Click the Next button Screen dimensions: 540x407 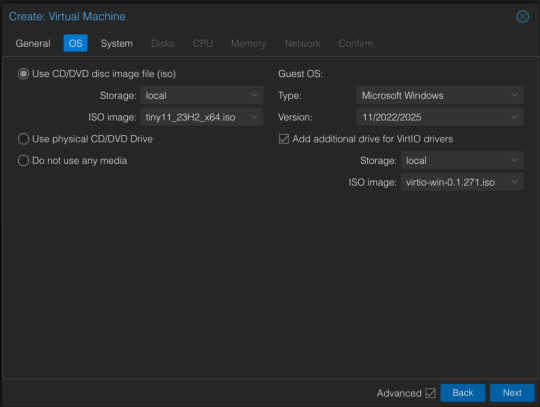pos(512,393)
